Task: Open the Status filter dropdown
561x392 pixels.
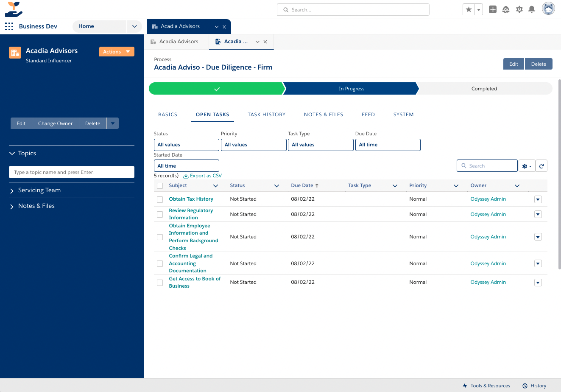Action: [186, 145]
